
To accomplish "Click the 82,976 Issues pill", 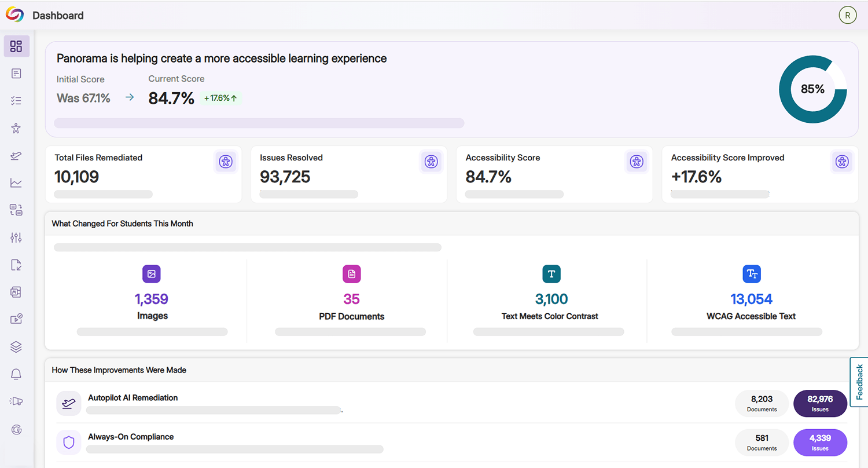I will [820, 403].
